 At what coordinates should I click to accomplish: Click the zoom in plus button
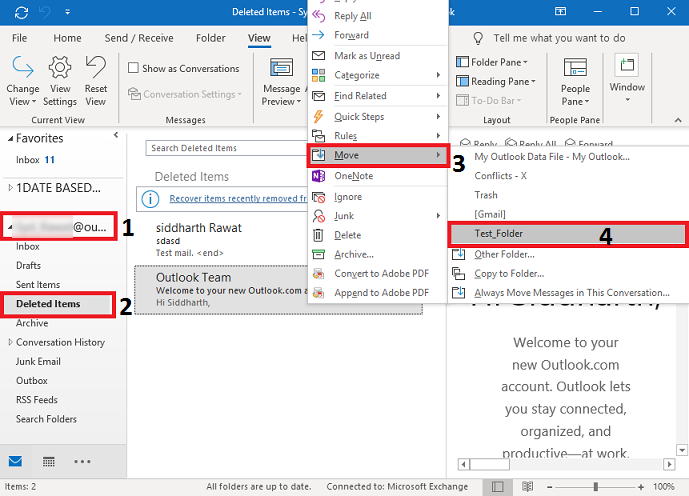641,487
